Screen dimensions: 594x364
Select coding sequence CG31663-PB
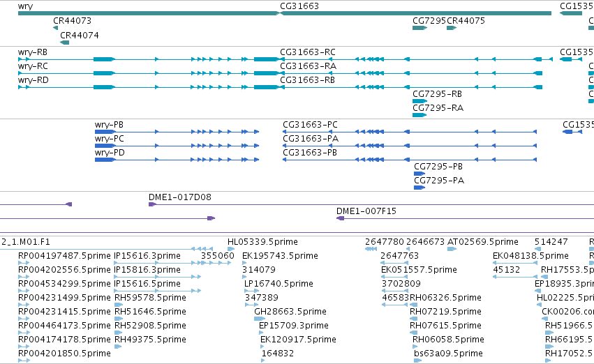[310, 153]
